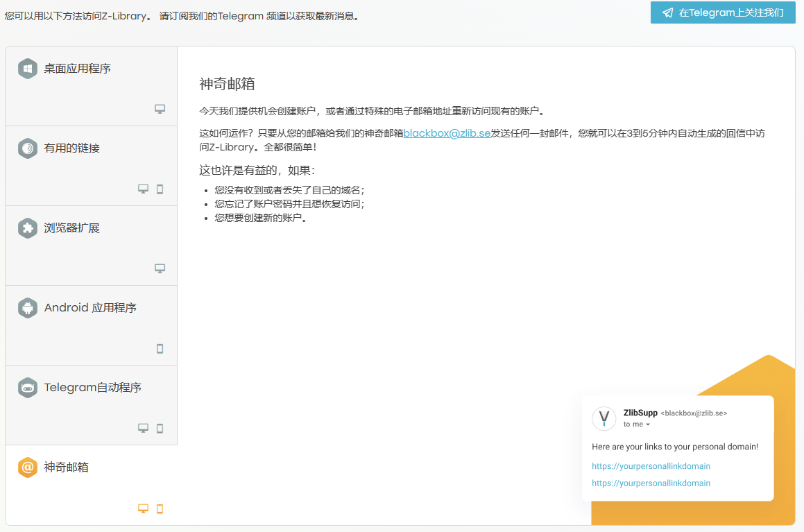Click the orange desktop icon under 神奇邮箱
804x532 pixels.
pos(144,508)
